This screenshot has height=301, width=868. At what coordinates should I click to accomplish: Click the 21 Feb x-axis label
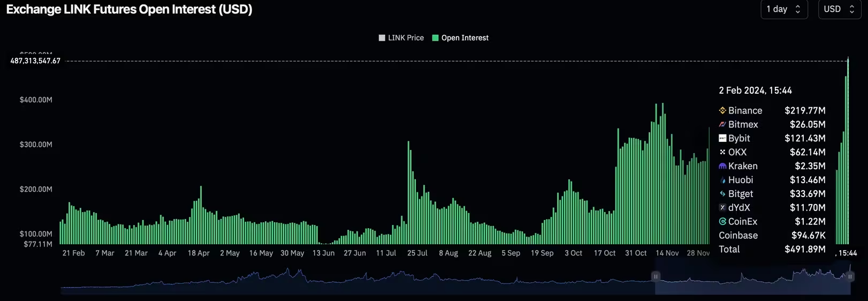pos(73,253)
